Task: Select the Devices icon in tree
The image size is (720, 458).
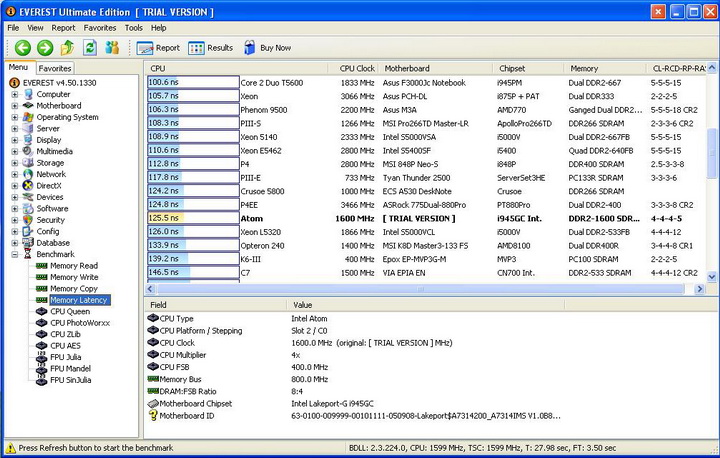Action: point(28,197)
